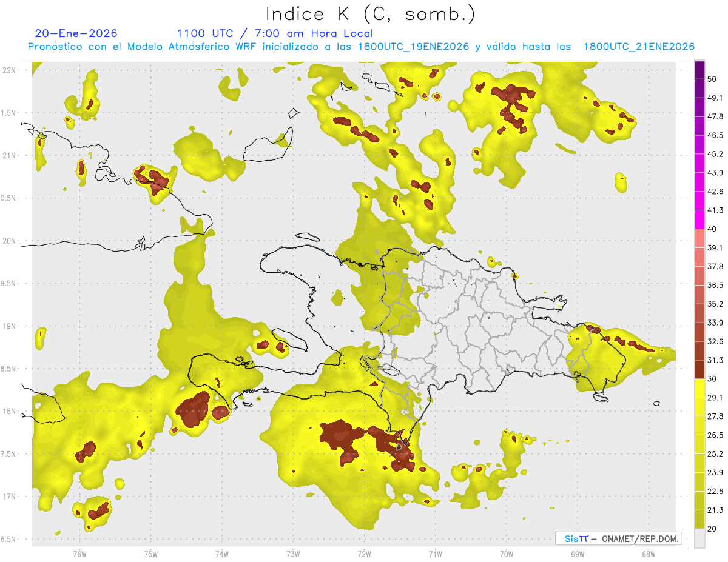The image size is (728, 562).
Task: Select the '69W' longitude label
Action: click(x=577, y=554)
